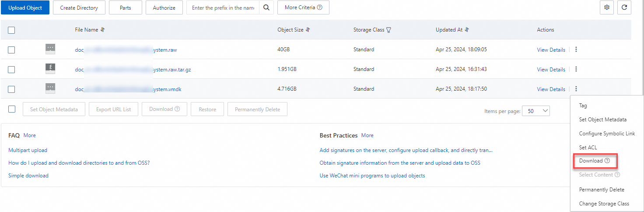Select the system.raw file checkbox
The image size is (644, 212).
[x=11, y=50]
